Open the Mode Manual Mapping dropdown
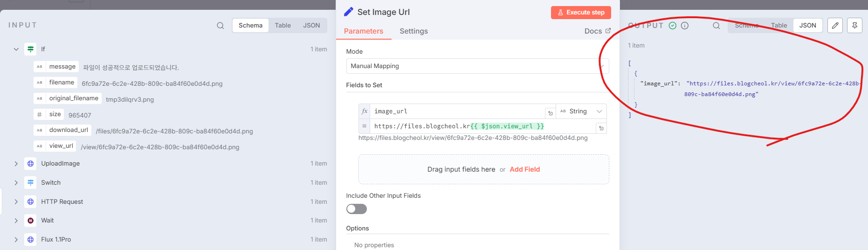 click(x=477, y=66)
